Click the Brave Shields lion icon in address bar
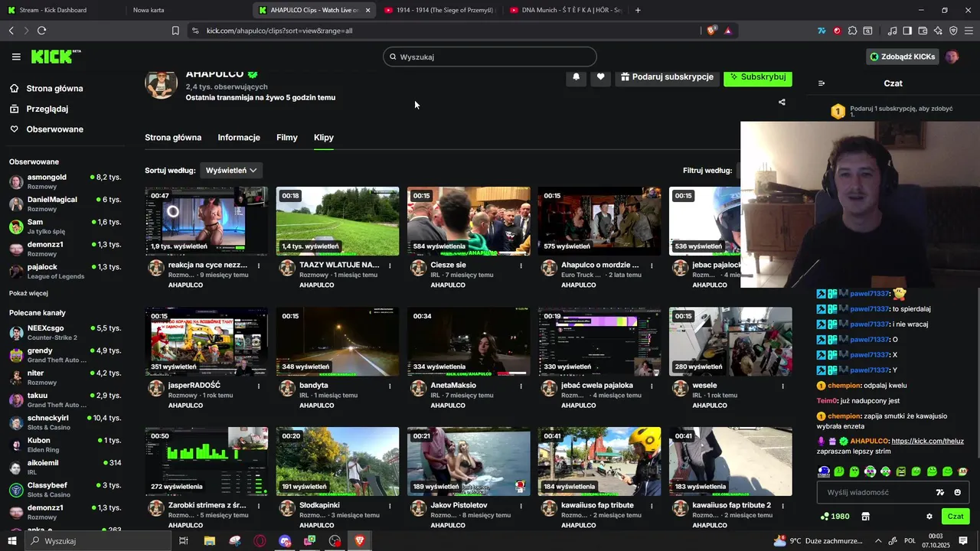This screenshot has width=980, height=551. [x=711, y=31]
